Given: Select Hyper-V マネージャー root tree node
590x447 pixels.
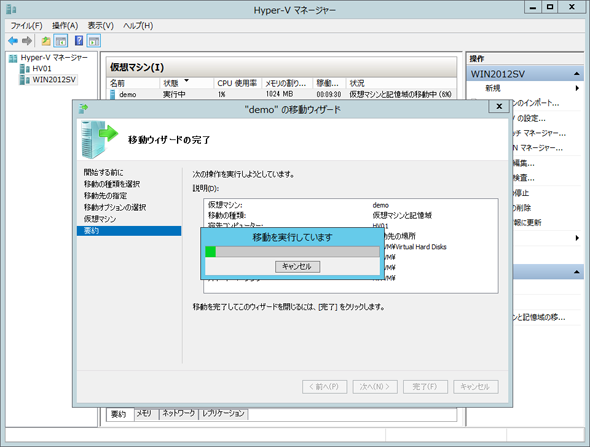Looking at the screenshot, I should tap(54, 58).
